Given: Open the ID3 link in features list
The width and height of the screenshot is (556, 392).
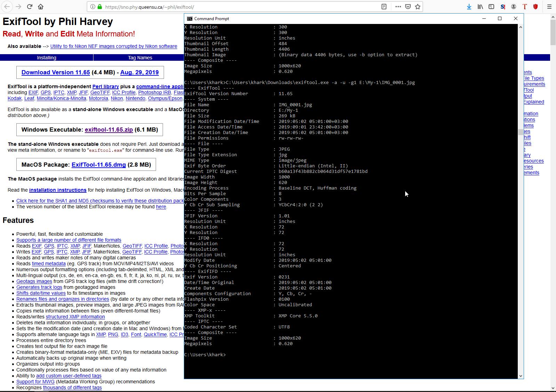Looking at the screenshot, I should tap(124, 334).
